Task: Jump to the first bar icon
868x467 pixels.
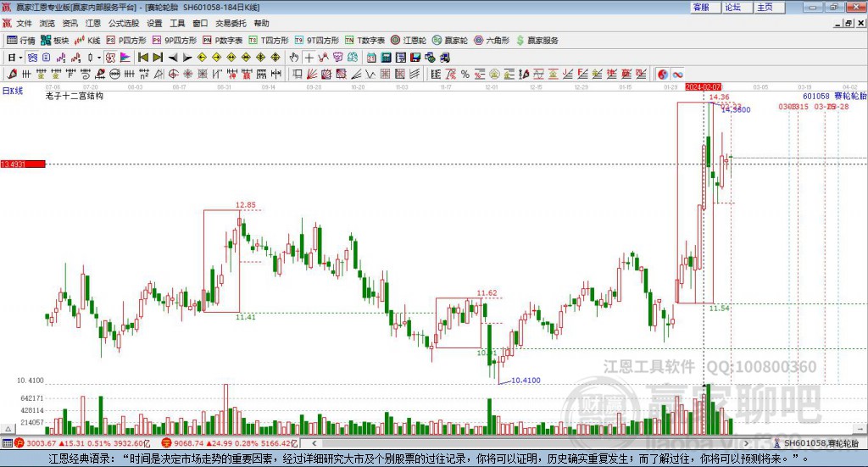Action: tap(142, 58)
